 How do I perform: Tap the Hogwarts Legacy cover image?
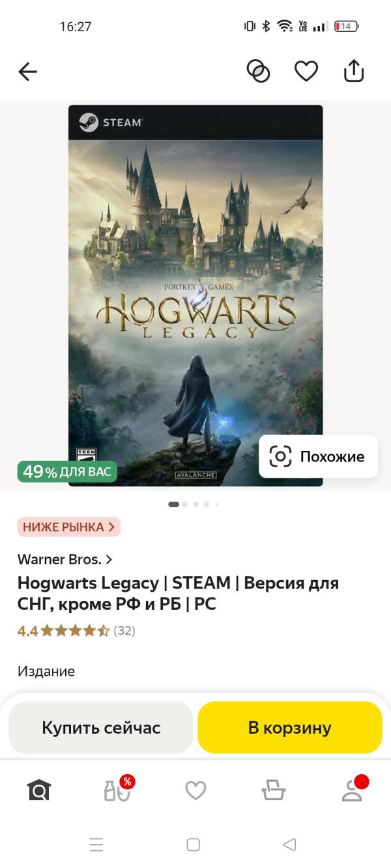pos(195,295)
